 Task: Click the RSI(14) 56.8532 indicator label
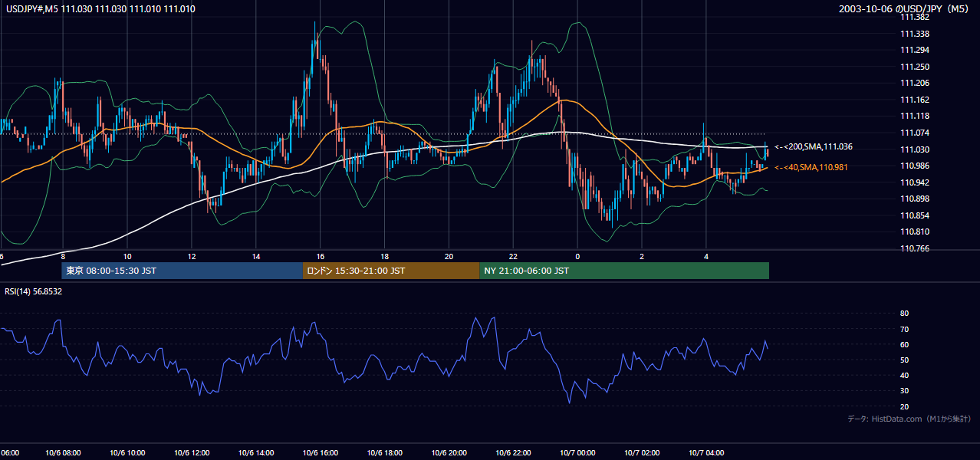pos(34,291)
